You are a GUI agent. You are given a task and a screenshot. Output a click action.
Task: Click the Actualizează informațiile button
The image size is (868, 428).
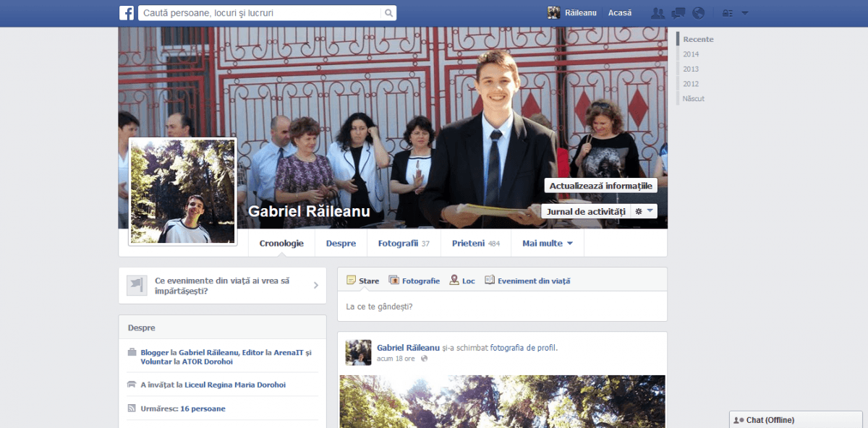pos(600,186)
